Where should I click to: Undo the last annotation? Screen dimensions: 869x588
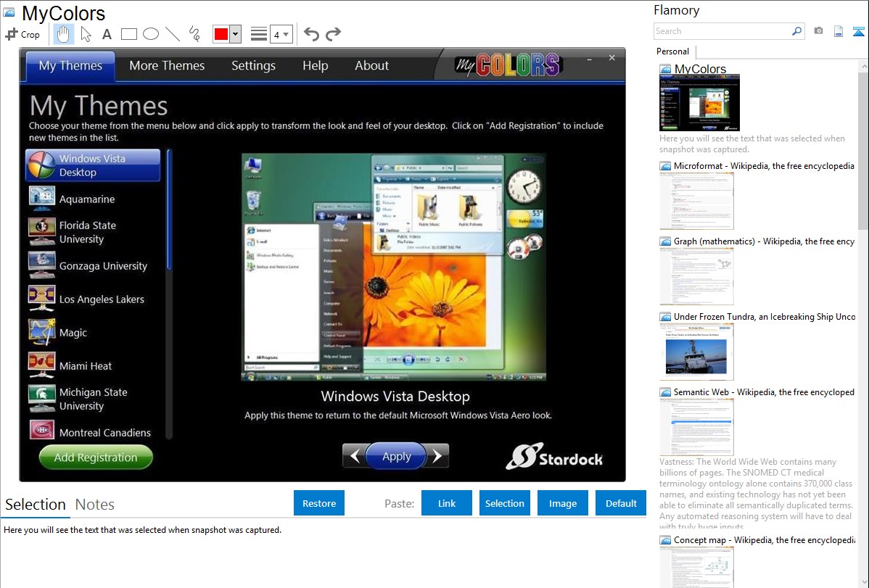pyautogui.click(x=311, y=34)
